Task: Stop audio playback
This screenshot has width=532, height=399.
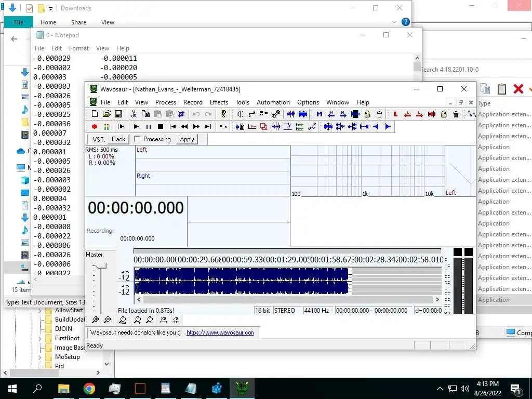Action: tap(161, 127)
